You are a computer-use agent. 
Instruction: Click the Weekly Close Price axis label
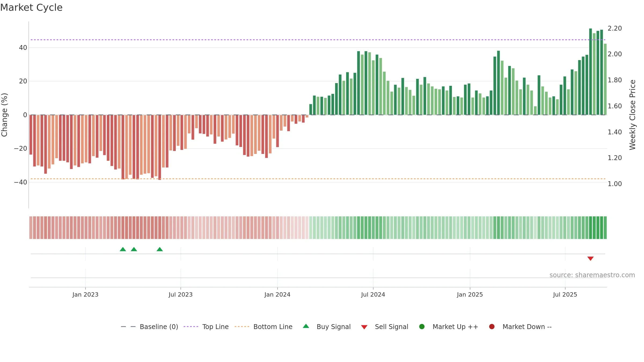pyautogui.click(x=632, y=115)
